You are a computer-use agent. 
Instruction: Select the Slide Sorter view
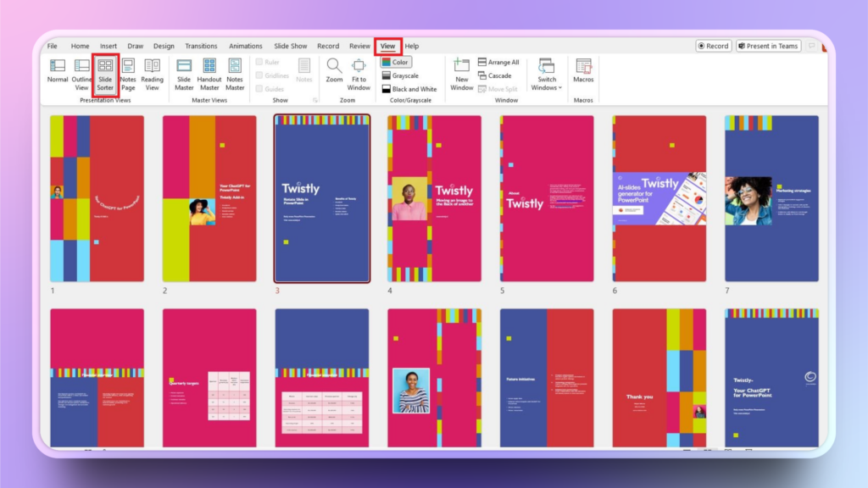click(x=105, y=74)
